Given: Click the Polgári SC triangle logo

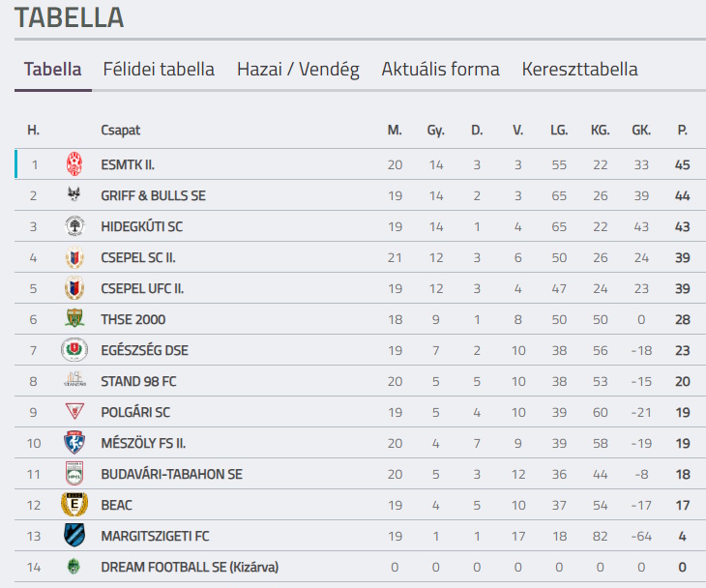Looking at the screenshot, I should [x=74, y=412].
